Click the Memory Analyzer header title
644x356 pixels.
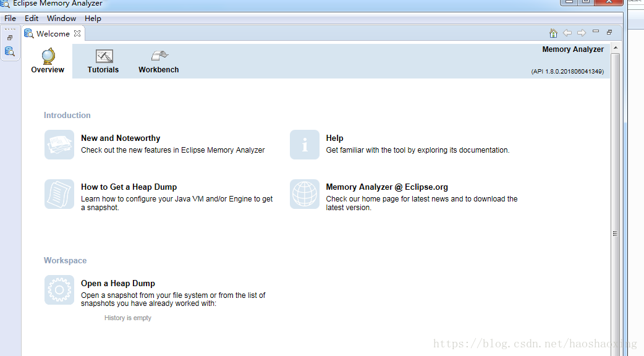[573, 49]
